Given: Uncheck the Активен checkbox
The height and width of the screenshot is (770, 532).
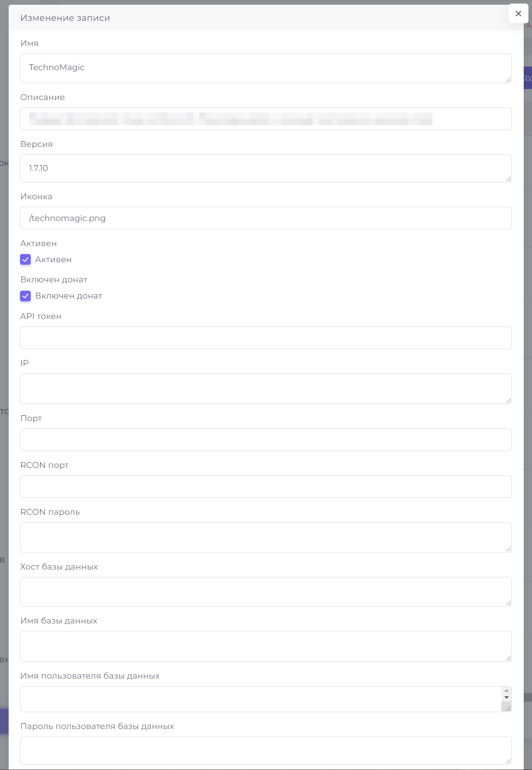Looking at the screenshot, I should pos(25,260).
